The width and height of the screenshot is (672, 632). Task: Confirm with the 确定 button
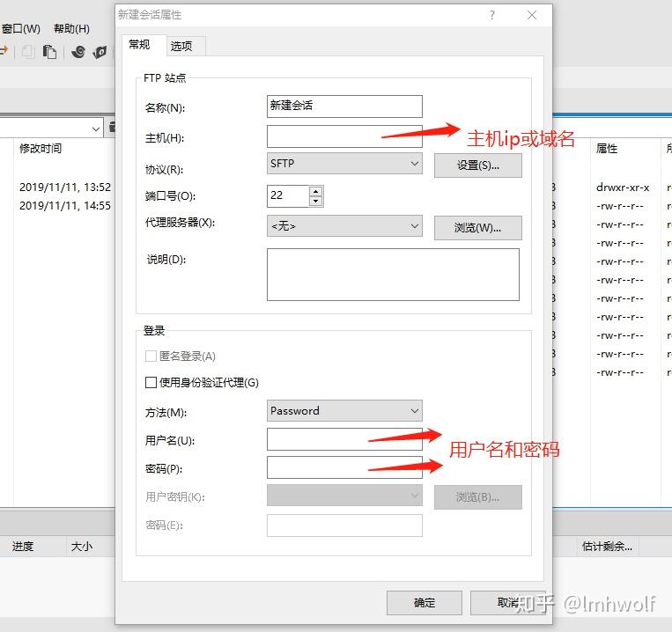point(425,603)
